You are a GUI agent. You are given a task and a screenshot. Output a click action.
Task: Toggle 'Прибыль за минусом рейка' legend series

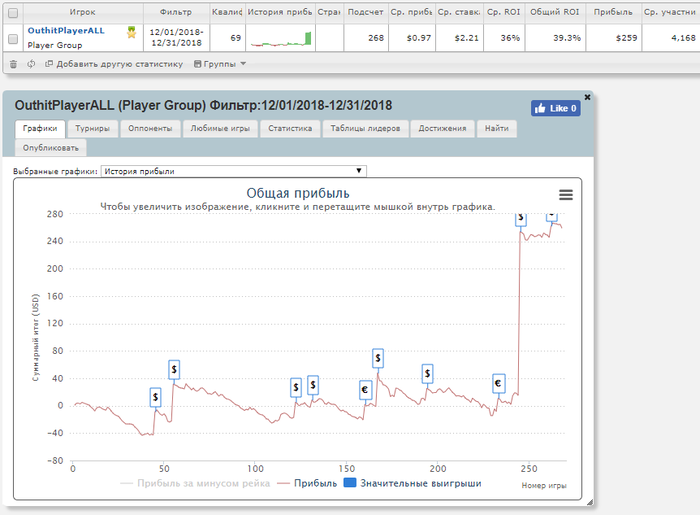point(195,483)
